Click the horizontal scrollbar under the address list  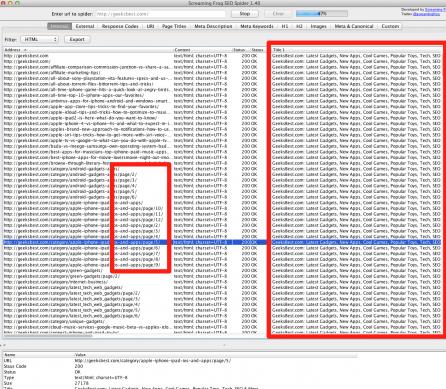[48, 335]
